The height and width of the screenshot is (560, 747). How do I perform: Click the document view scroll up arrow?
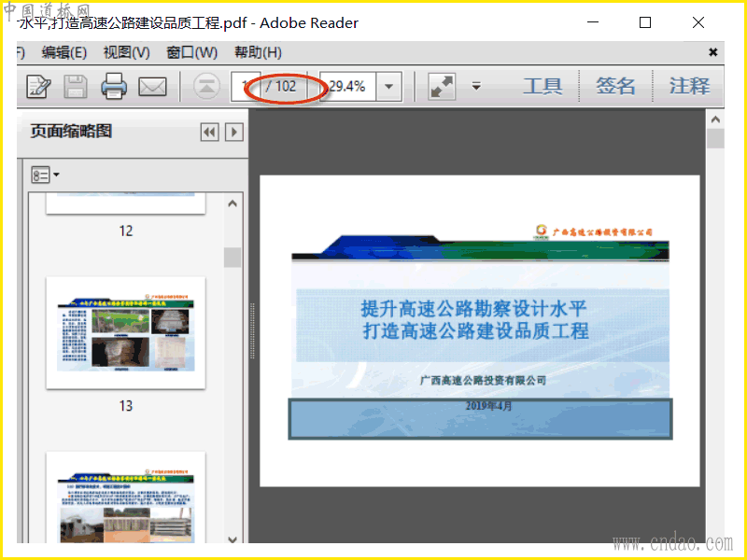click(715, 120)
